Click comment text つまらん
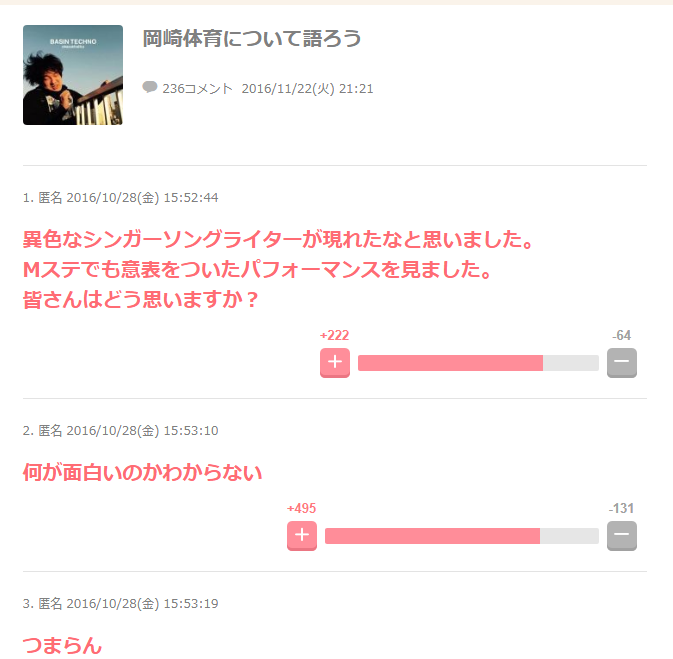The image size is (673, 659). [62, 646]
